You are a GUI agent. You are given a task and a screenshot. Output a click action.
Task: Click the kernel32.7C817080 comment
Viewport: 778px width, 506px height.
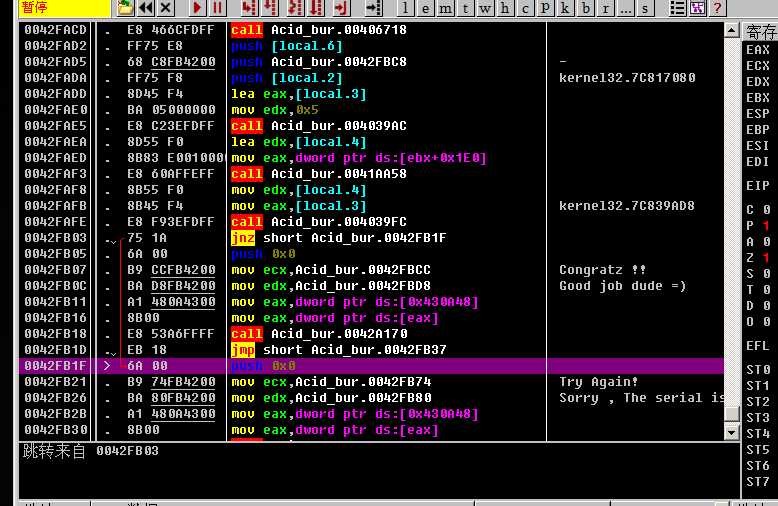click(627, 78)
